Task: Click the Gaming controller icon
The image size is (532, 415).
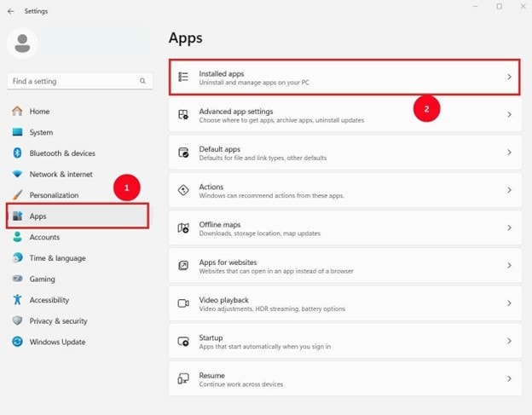Action: (x=17, y=279)
